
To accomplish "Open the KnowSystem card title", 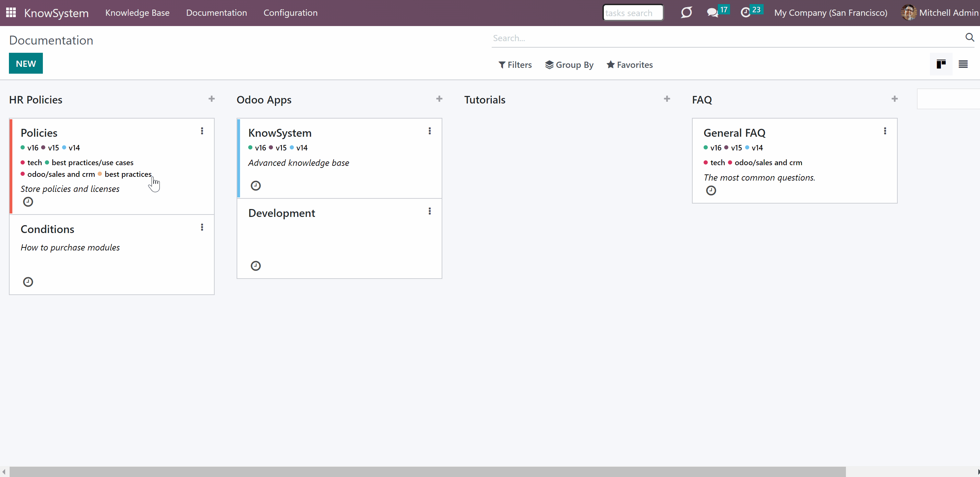I will click(x=280, y=133).
